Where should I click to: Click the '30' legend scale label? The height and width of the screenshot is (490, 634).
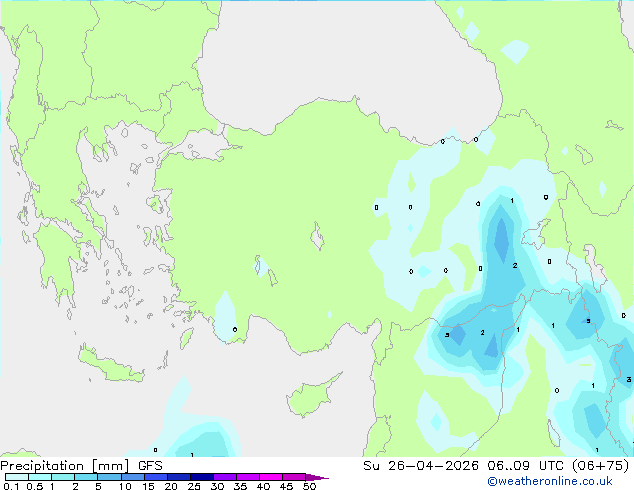(x=217, y=486)
